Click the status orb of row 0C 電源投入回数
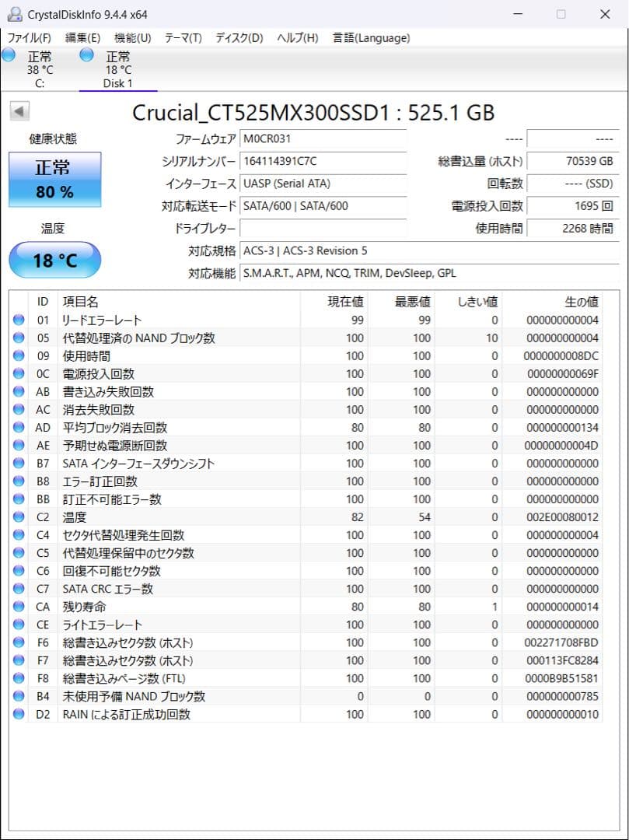Viewport: 629px width, 840px height. [x=19, y=373]
